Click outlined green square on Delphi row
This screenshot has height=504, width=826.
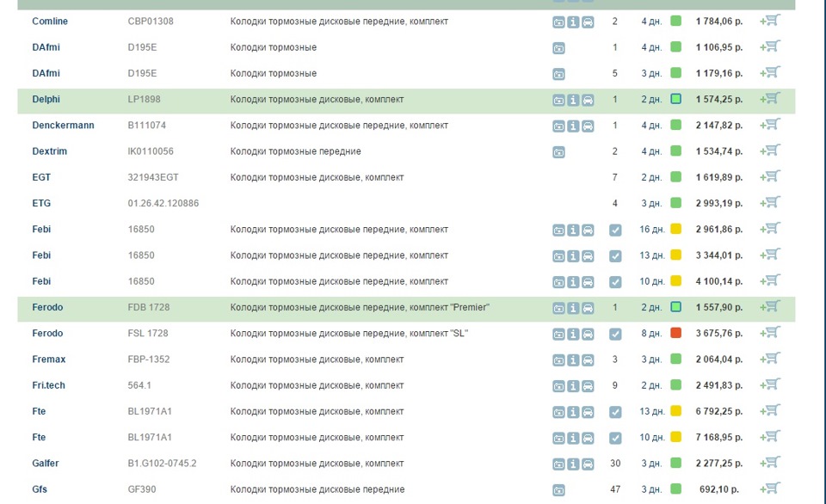coord(676,99)
